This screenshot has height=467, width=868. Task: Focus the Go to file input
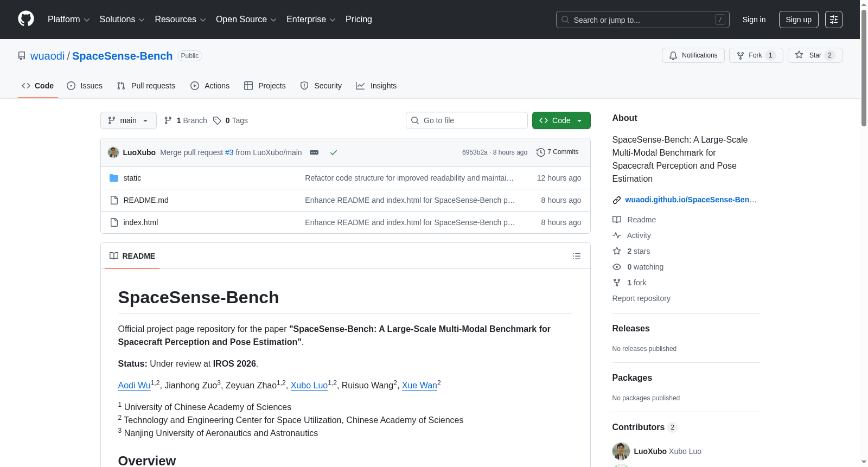[x=467, y=120]
